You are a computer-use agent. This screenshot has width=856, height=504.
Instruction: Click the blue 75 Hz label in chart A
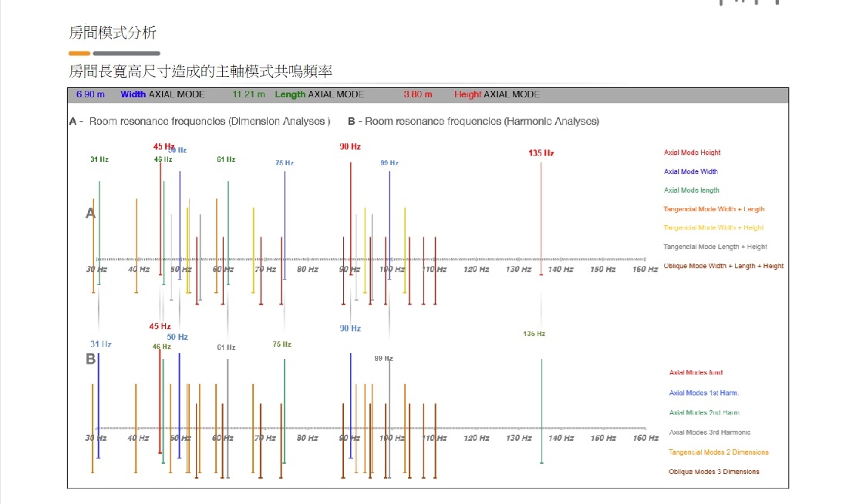[x=285, y=163]
